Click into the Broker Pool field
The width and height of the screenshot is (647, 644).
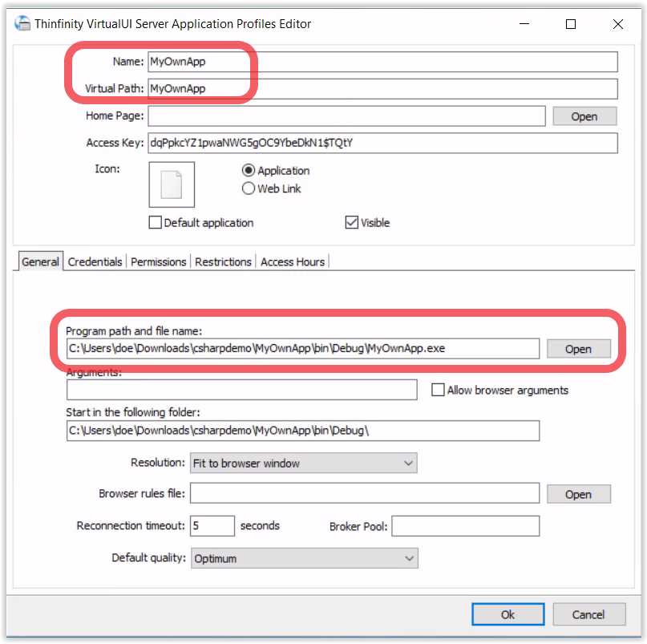coord(466,526)
